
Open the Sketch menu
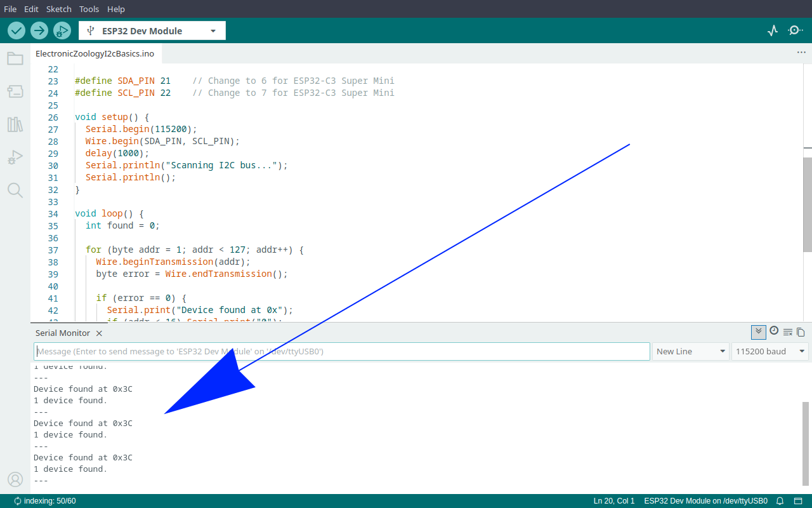tap(59, 9)
